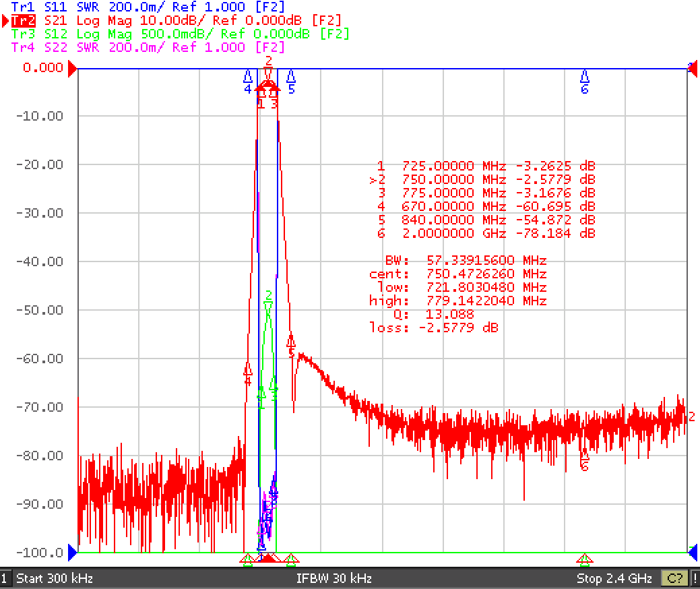Viewport: 700px width, 589px height.
Task: Click the red marker 6 on S21 trace
Action: (584, 460)
